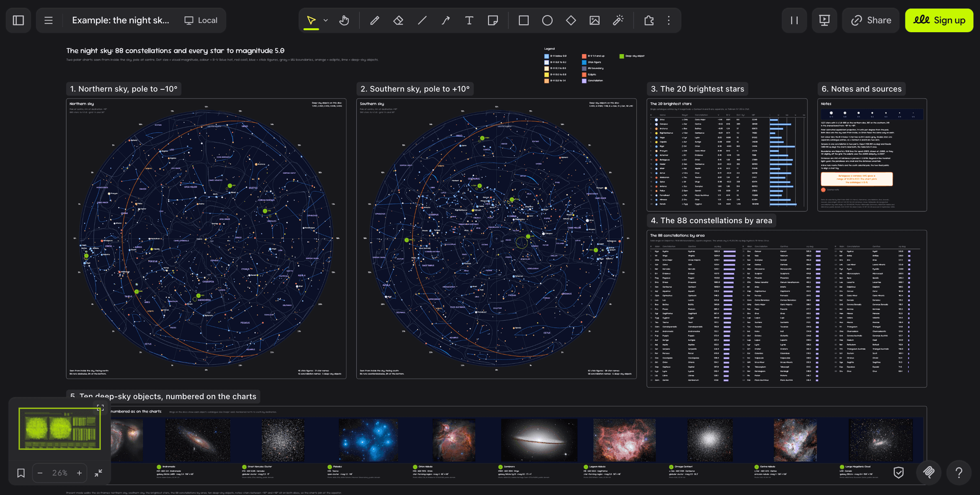Viewport: 980px width, 495px height.
Task: Select the Arrow tool
Action: (x=446, y=20)
